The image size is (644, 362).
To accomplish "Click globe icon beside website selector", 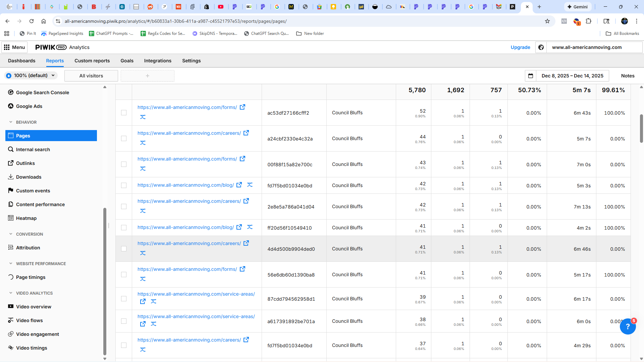I will [x=541, y=47].
